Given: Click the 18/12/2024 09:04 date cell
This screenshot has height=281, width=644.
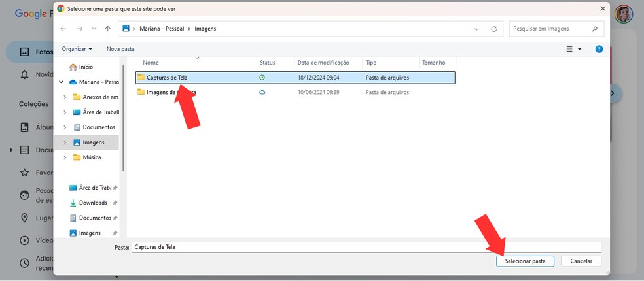Looking at the screenshot, I should click(x=318, y=78).
